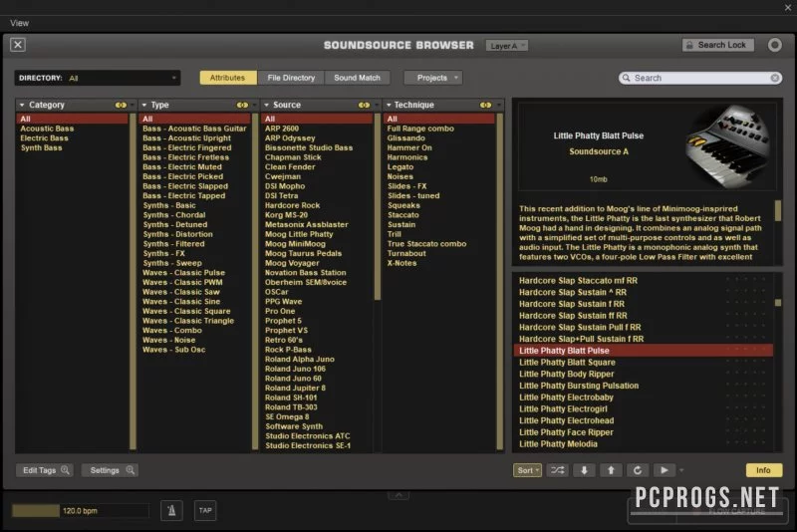This screenshot has width=797, height=532.
Task: Refresh the browser with the circular arrow icon
Action: click(638, 470)
